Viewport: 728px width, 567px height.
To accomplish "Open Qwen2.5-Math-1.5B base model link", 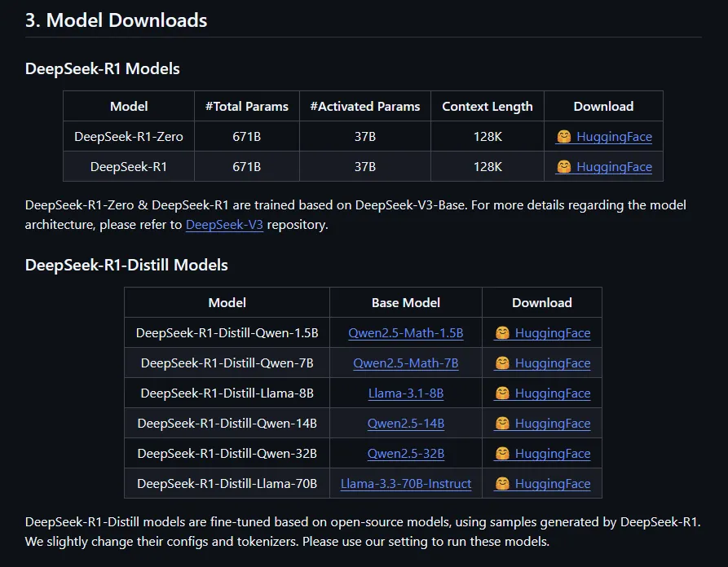I will [x=406, y=332].
